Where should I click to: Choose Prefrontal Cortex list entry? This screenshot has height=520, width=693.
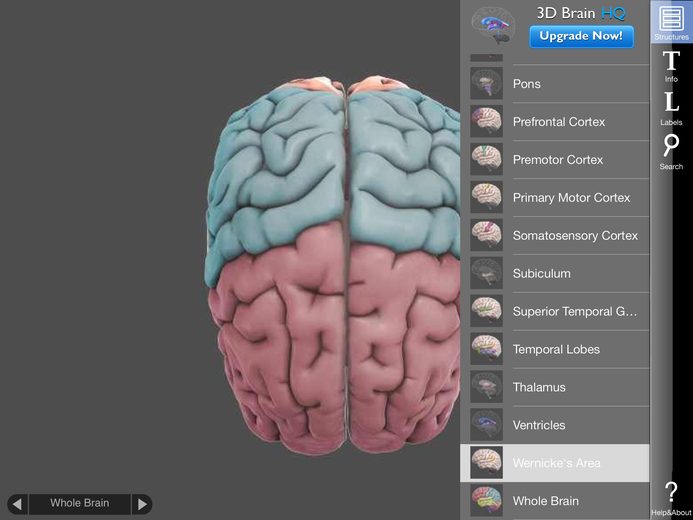(x=555, y=121)
